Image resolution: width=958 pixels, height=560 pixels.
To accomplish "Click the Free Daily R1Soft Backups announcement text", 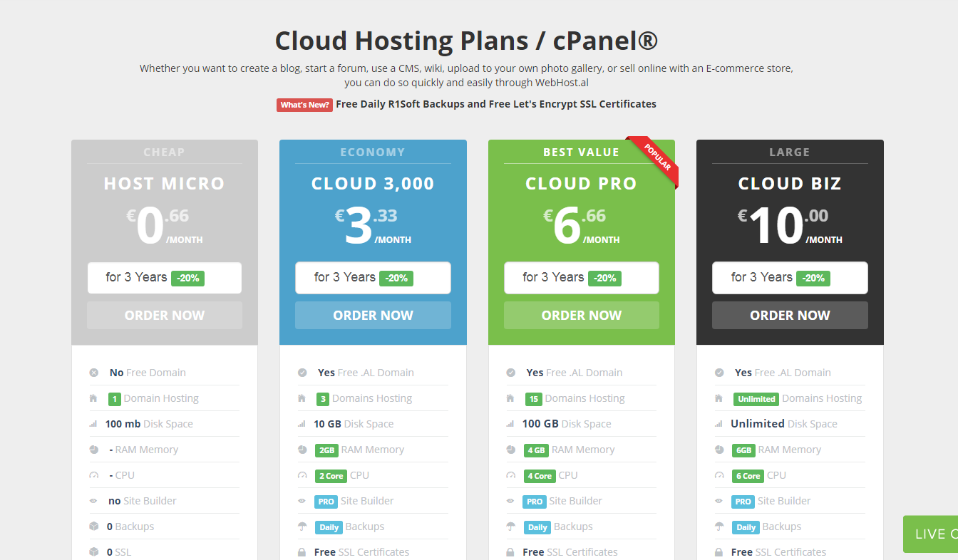I will click(x=496, y=104).
